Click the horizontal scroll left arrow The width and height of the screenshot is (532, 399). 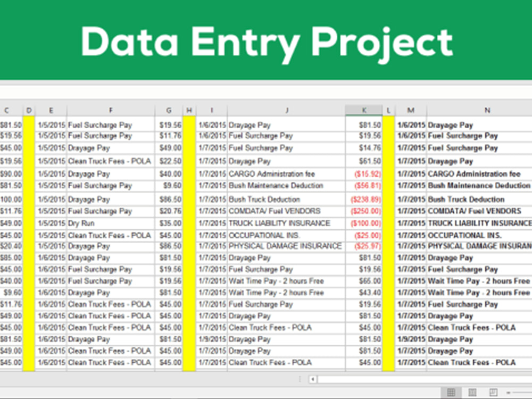313,379
